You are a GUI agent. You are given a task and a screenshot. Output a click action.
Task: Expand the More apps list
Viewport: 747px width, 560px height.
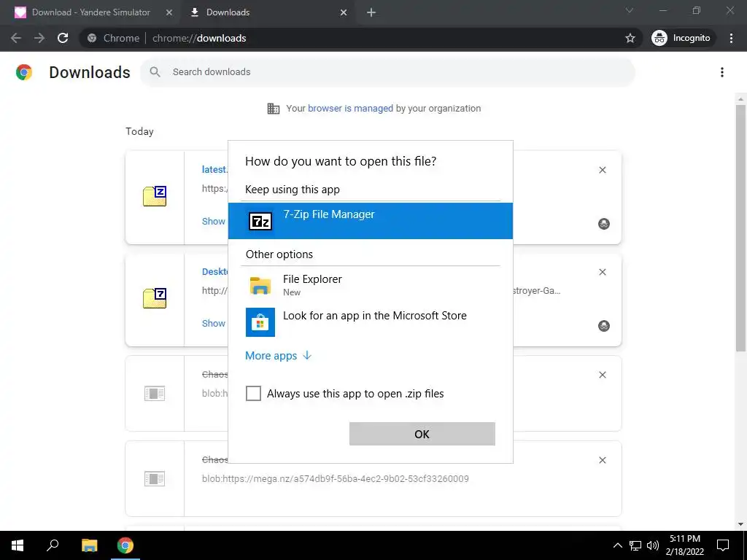[278, 356]
